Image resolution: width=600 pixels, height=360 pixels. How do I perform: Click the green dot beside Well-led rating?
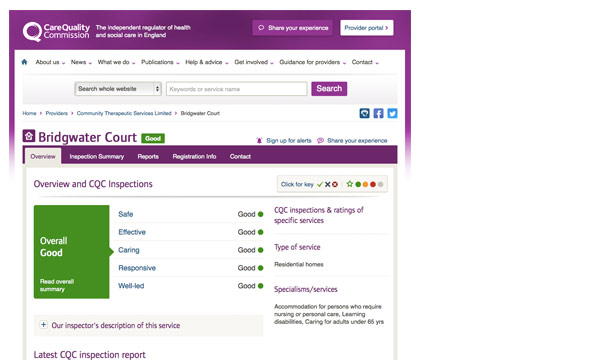coord(261,286)
